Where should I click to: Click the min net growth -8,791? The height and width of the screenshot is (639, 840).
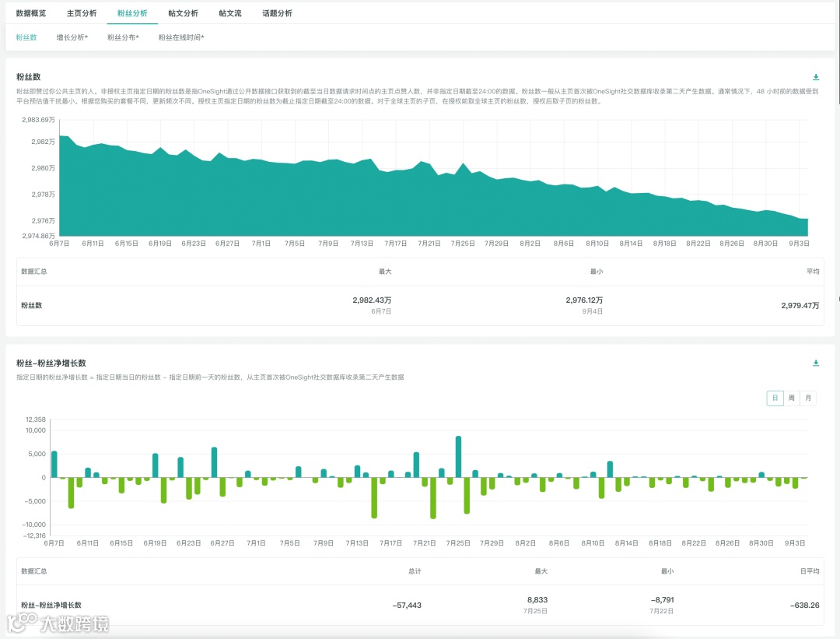[662, 600]
